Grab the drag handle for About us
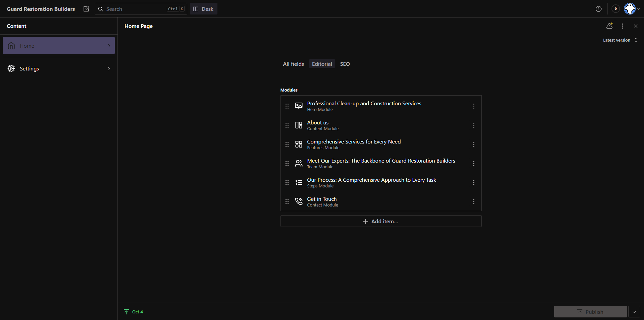Screen dimensions: 644x320 tap(287, 125)
